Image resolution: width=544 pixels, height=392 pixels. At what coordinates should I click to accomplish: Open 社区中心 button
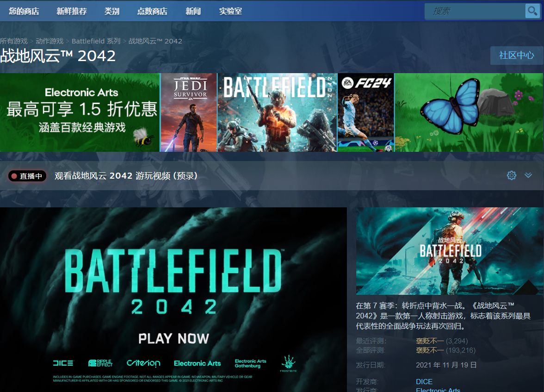(x=517, y=55)
